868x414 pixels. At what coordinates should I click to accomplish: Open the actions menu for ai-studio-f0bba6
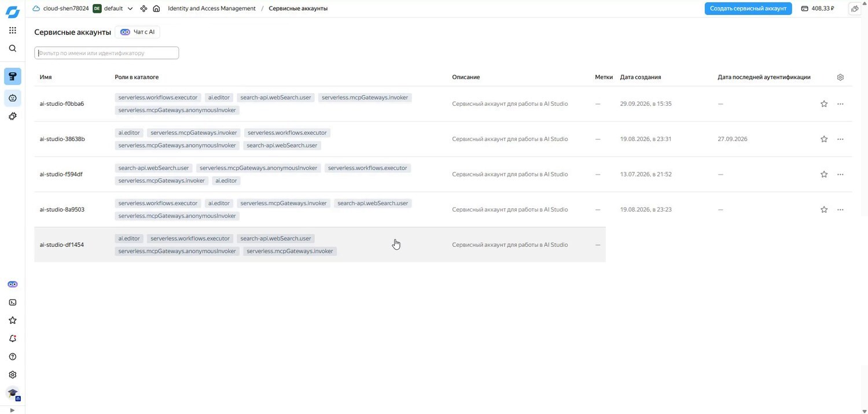[x=840, y=104]
